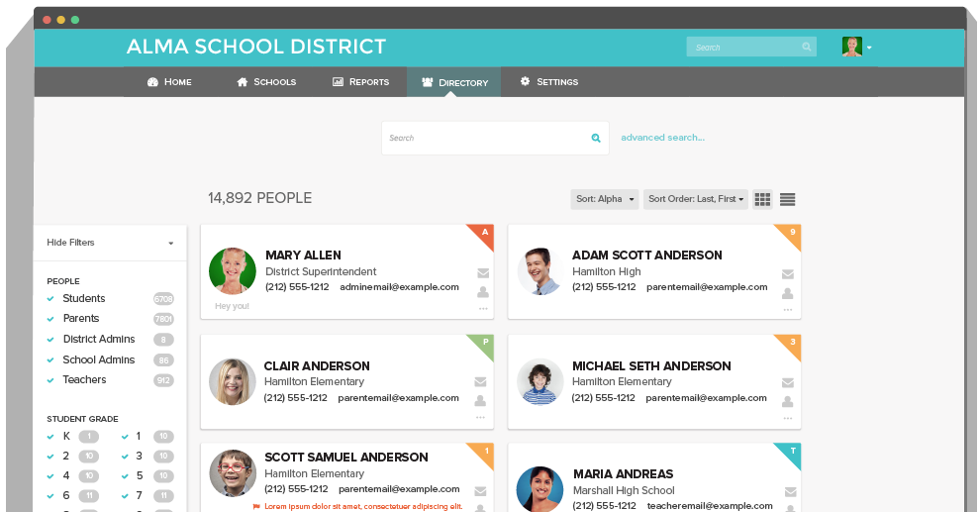The image size is (980, 512).
Task: Uncheck the Students filter
Action: 50,299
